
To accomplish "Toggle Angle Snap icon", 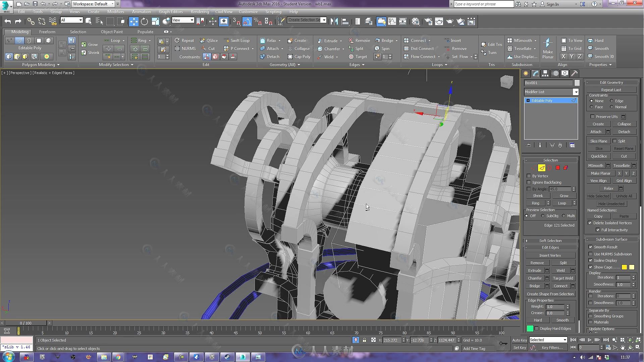I will (247, 21).
